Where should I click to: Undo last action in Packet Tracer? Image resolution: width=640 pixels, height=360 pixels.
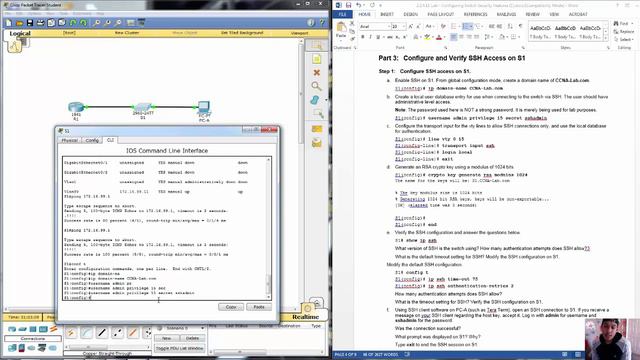(x=73, y=23)
